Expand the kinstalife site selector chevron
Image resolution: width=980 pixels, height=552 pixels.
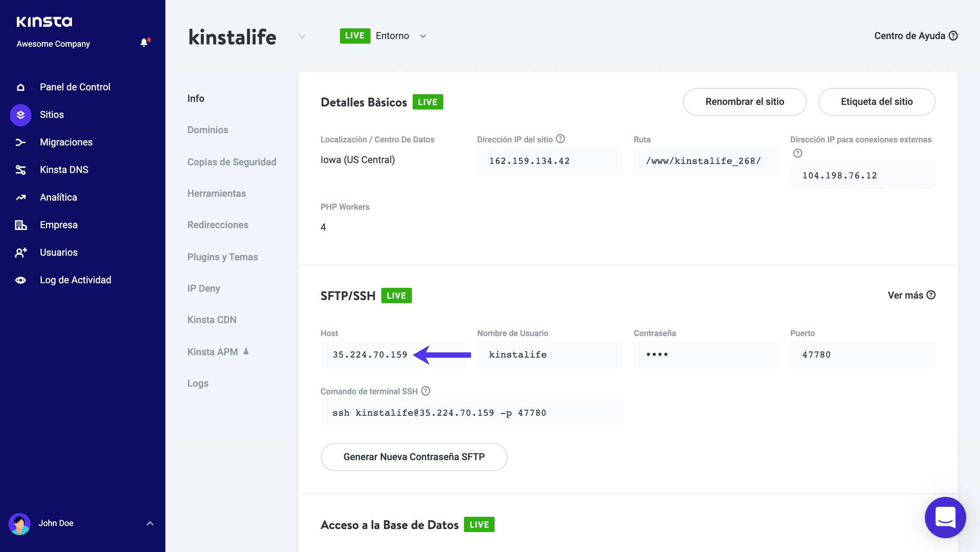[x=302, y=36]
